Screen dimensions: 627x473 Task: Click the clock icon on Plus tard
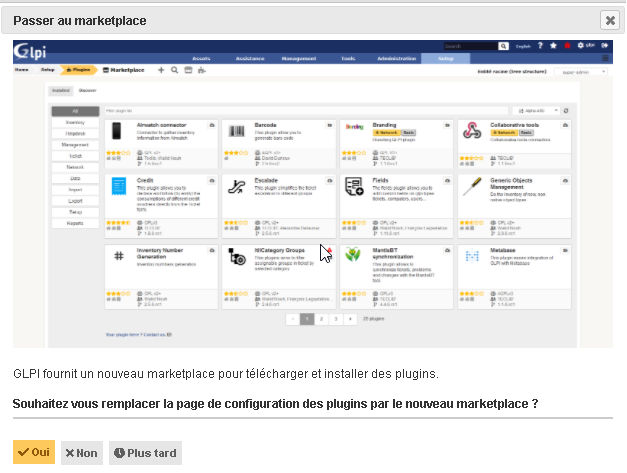click(x=119, y=453)
